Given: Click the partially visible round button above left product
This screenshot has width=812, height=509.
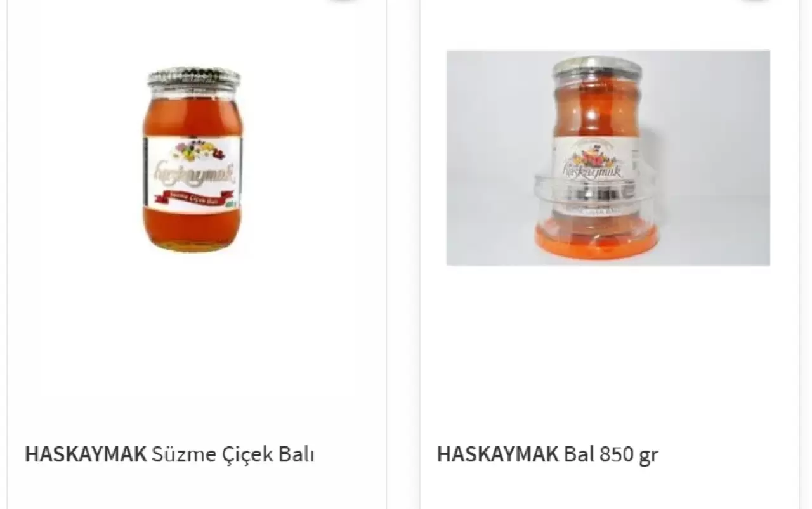Looking at the screenshot, I should [x=343, y=1].
